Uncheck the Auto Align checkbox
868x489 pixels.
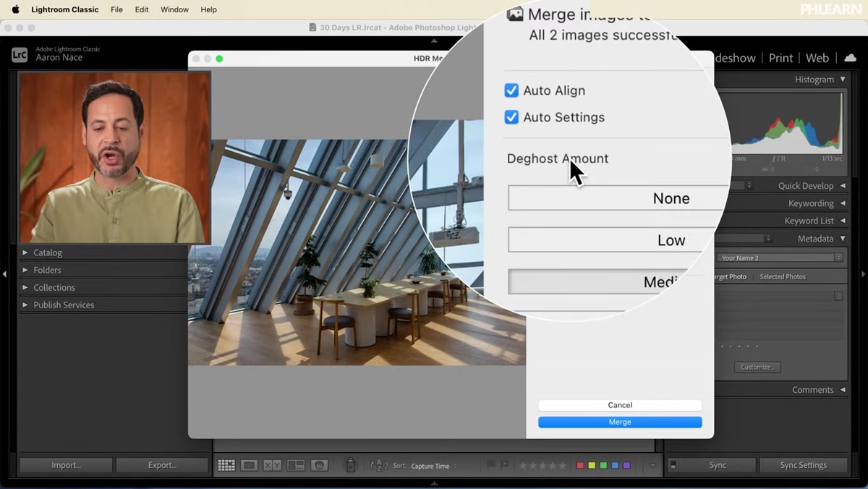point(511,90)
